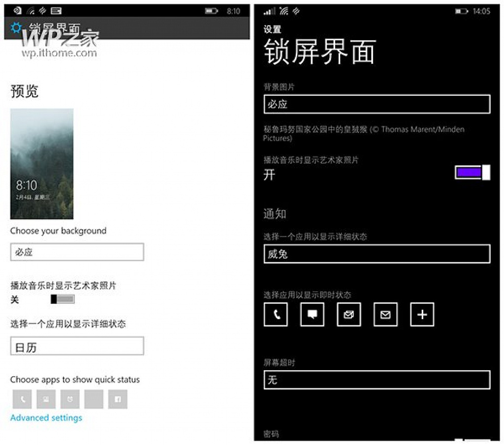Select the linked inbox double-envelope icon
Viewport: 504px width, 445px height.
(349, 314)
